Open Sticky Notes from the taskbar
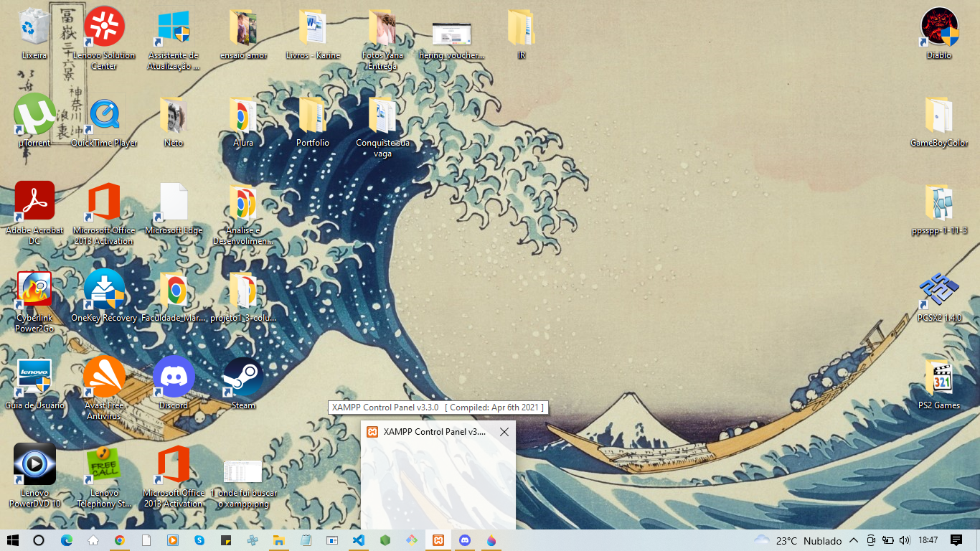This screenshot has height=551, width=980. tap(226, 540)
